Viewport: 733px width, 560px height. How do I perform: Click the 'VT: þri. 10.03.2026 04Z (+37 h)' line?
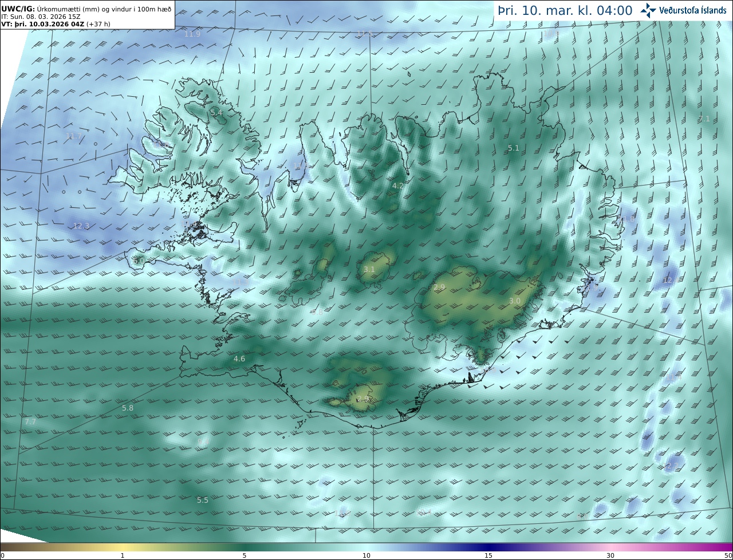pos(56,24)
